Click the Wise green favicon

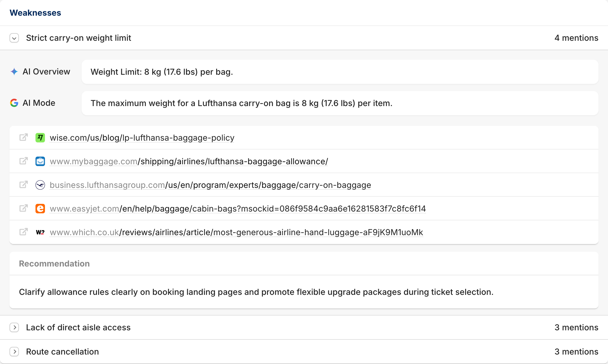(40, 138)
